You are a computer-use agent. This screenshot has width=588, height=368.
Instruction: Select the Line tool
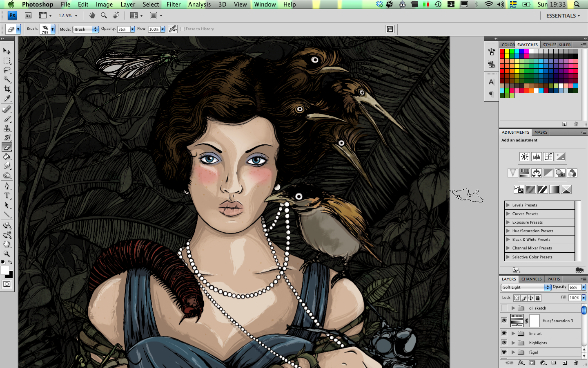pyautogui.click(x=7, y=215)
